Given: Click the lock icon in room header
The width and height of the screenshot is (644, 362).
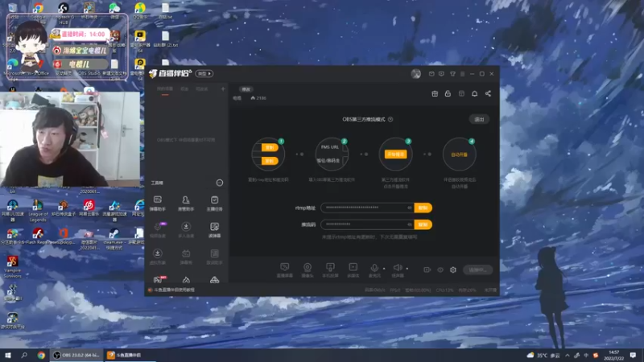Looking at the screenshot, I should [x=448, y=93].
